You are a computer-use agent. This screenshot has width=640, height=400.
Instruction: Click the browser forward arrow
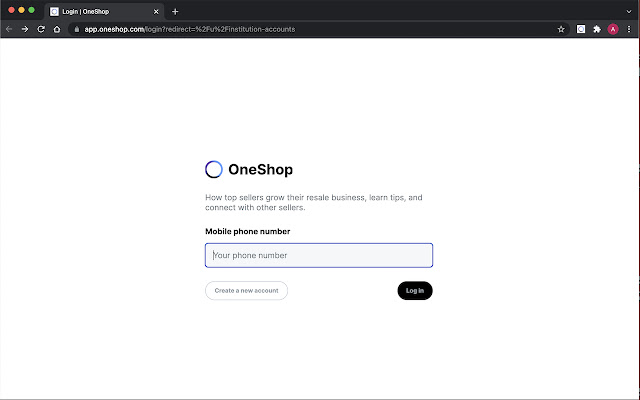tap(25, 29)
